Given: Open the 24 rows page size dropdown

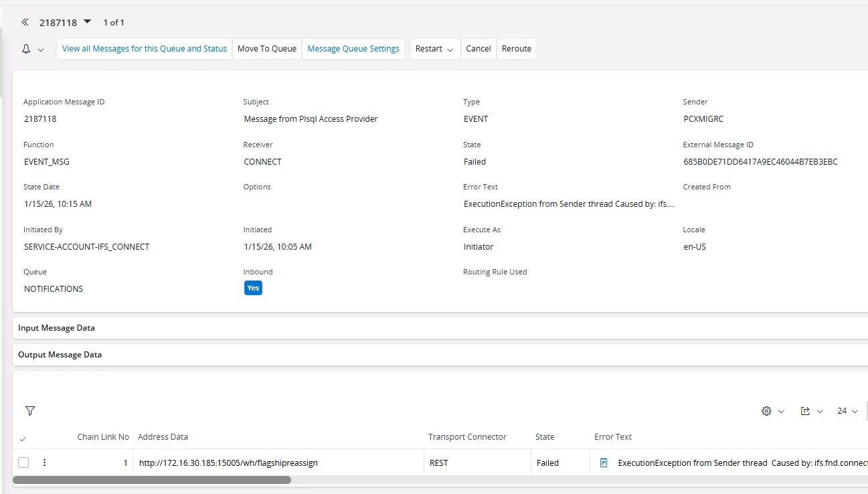Looking at the screenshot, I should 847,411.
